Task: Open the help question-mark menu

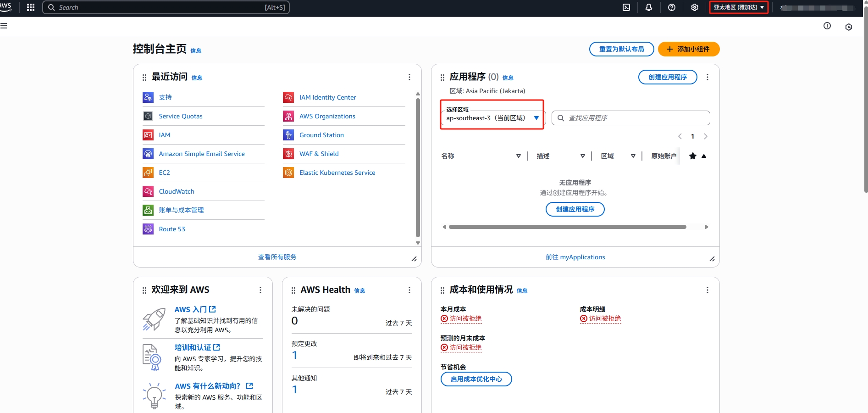Action: [x=672, y=7]
